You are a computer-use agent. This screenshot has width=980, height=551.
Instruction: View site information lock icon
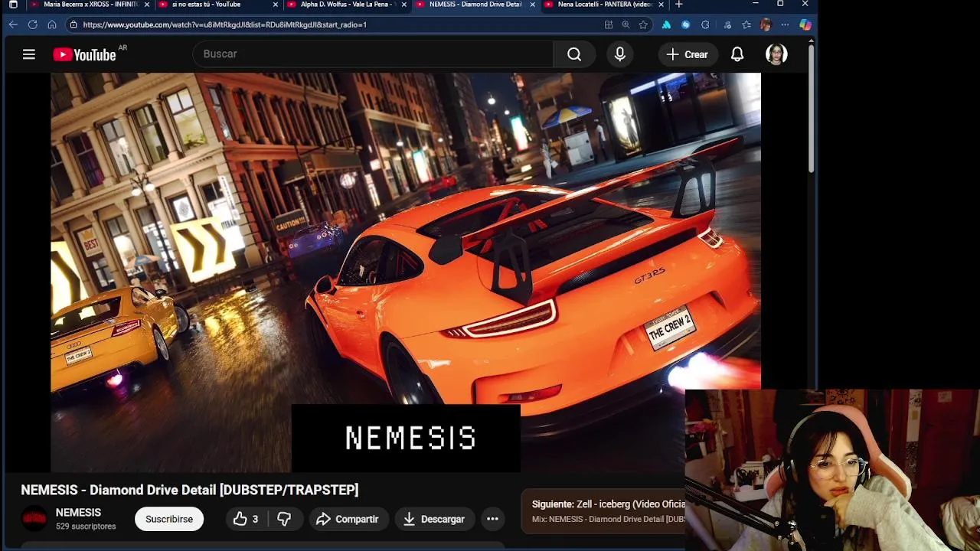[73, 24]
